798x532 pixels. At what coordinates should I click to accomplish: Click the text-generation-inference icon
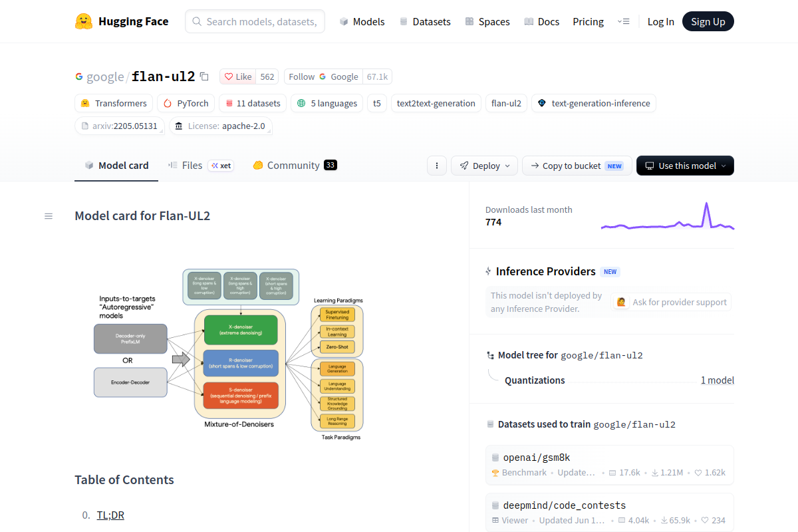click(x=541, y=103)
